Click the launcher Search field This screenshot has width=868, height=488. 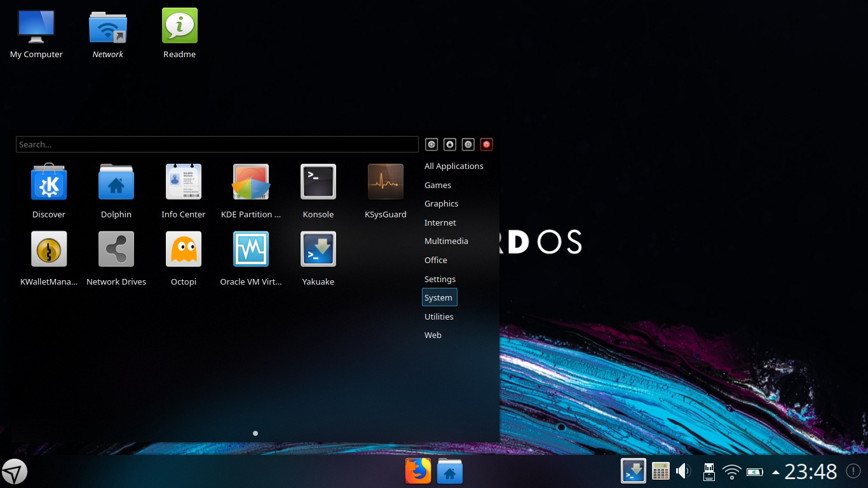(217, 145)
